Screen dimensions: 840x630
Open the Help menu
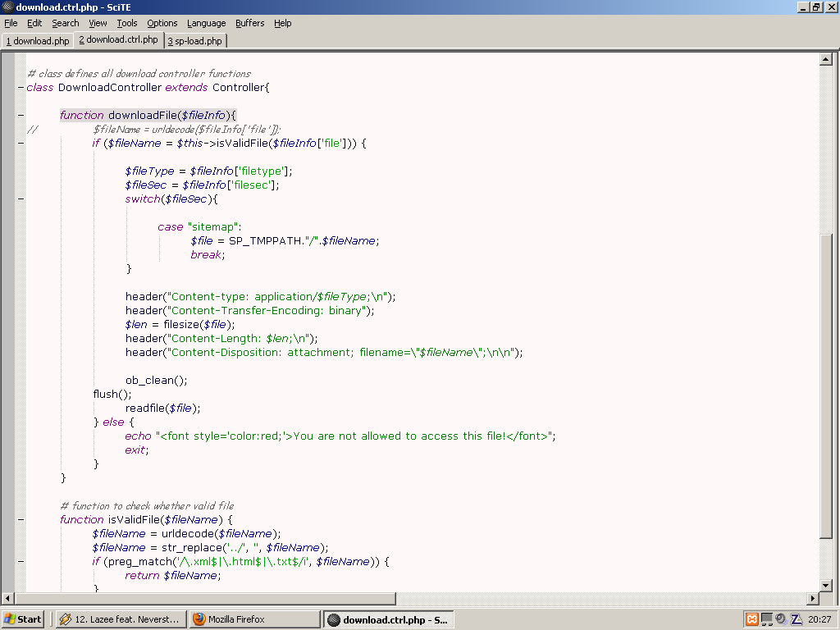(x=282, y=23)
